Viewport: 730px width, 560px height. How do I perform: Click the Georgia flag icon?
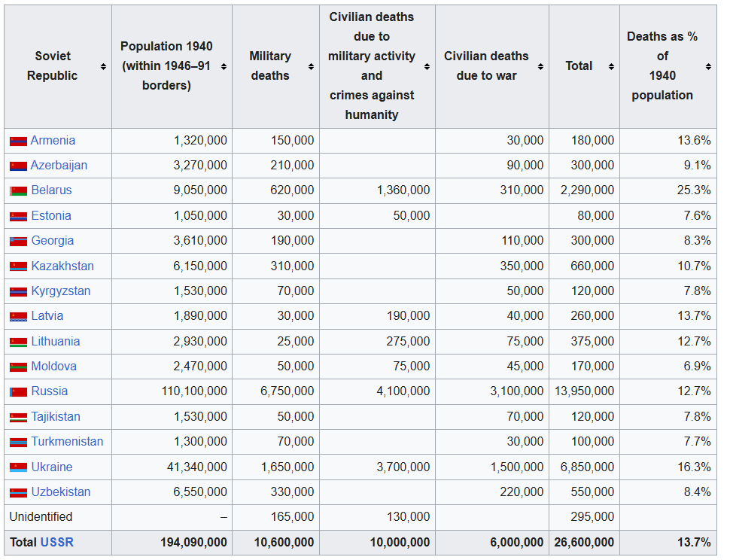pyautogui.click(x=18, y=242)
